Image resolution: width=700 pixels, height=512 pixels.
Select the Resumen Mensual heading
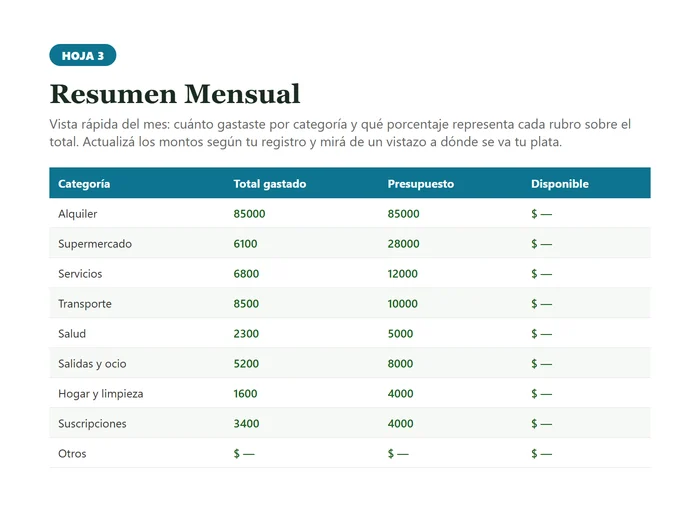[175, 94]
